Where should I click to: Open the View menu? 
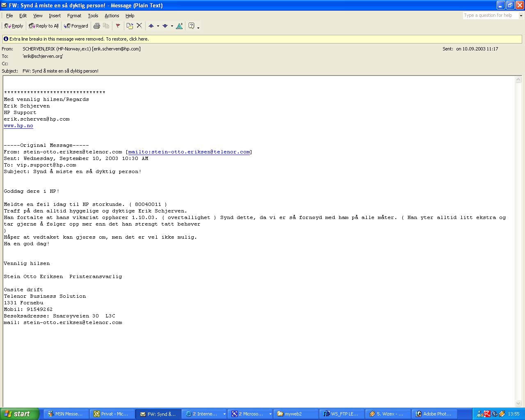[38, 16]
